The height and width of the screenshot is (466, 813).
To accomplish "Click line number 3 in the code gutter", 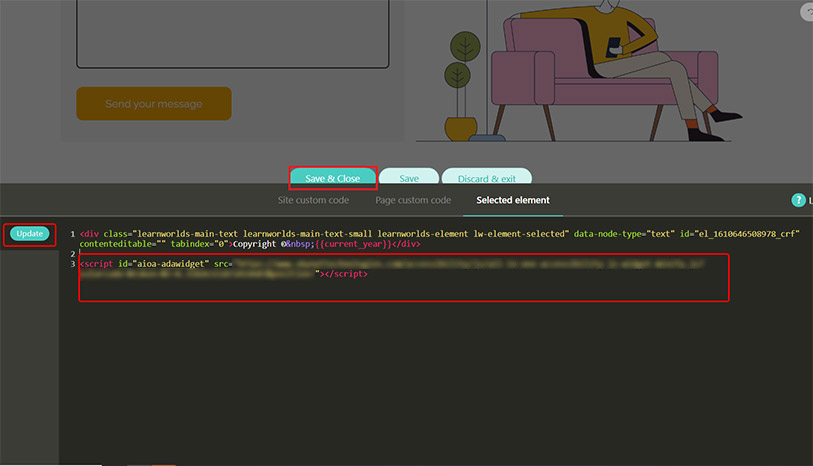I will point(72,264).
